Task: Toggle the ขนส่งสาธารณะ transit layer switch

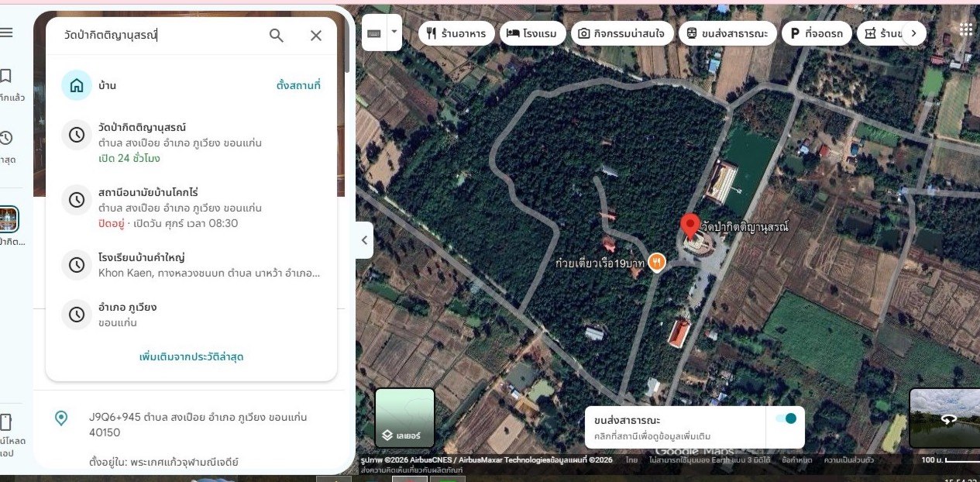Action: 786,419
